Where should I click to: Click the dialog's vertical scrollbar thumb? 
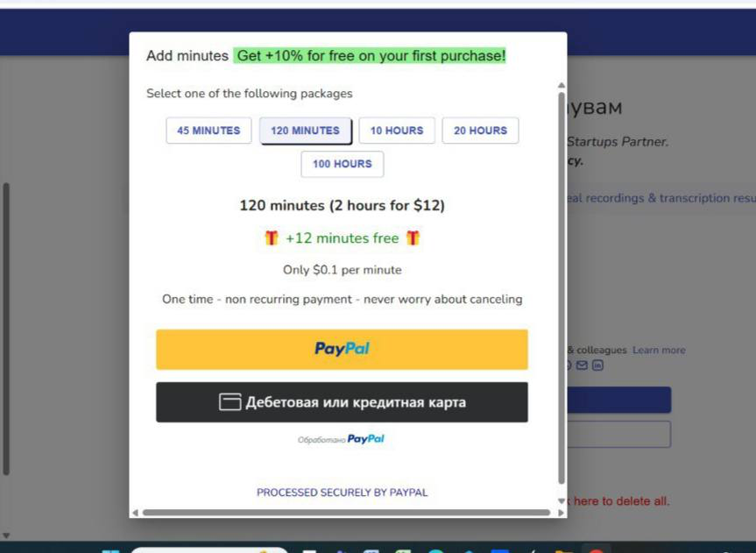pyautogui.click(x=562, y=288)
